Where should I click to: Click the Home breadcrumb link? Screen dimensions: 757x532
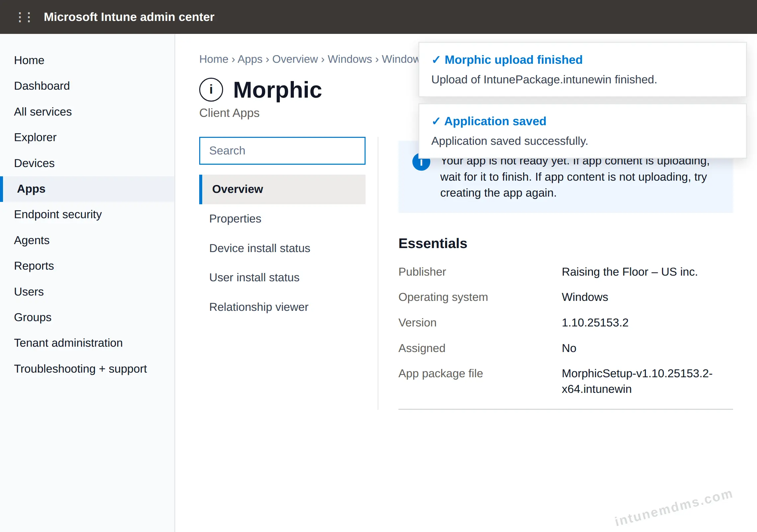coord(214,59)
